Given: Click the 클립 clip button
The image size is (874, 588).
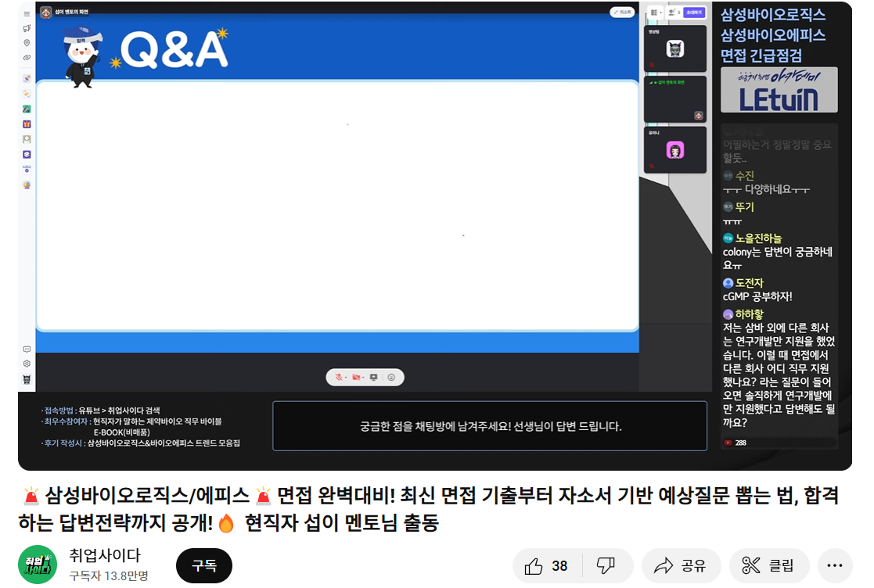Looking at the screenshot, I should click(x=768, y=566).
